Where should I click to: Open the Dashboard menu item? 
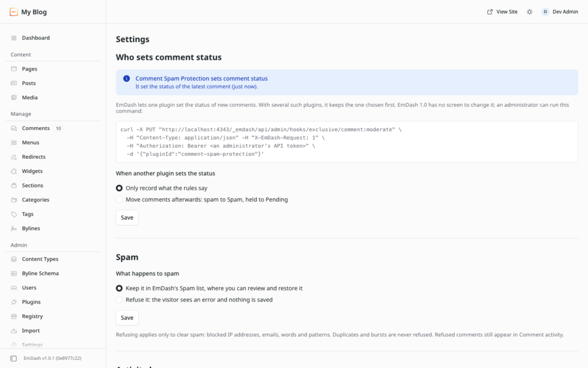point(53,38)
